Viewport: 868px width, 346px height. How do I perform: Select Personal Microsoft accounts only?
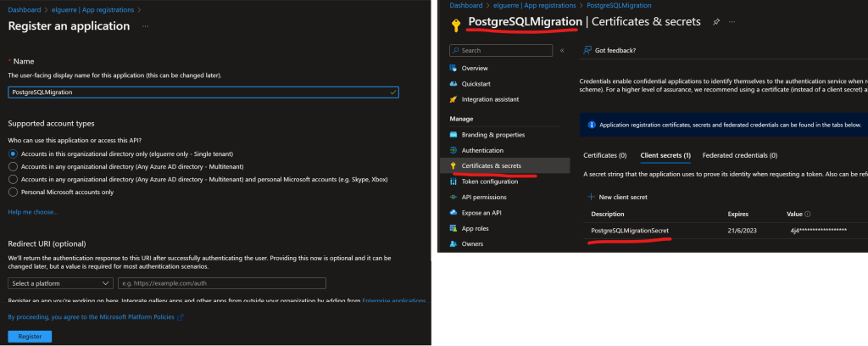(x=12, y=192)
